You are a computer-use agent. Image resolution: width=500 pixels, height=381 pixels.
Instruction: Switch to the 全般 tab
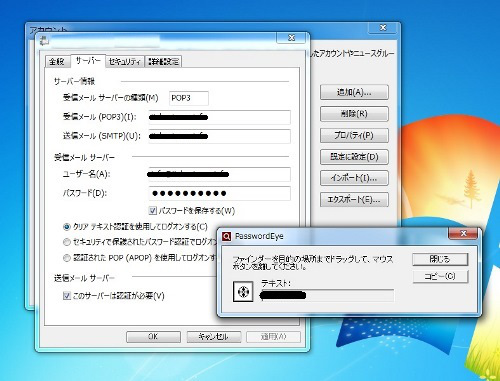coord(57,61)
